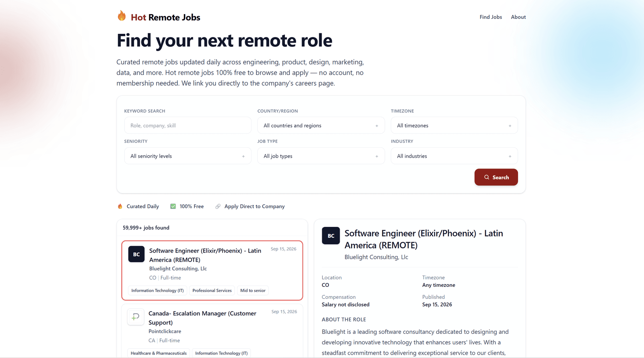
Task: Click the 59,999+ jobs found text
Action: click(x=146, y=228)
